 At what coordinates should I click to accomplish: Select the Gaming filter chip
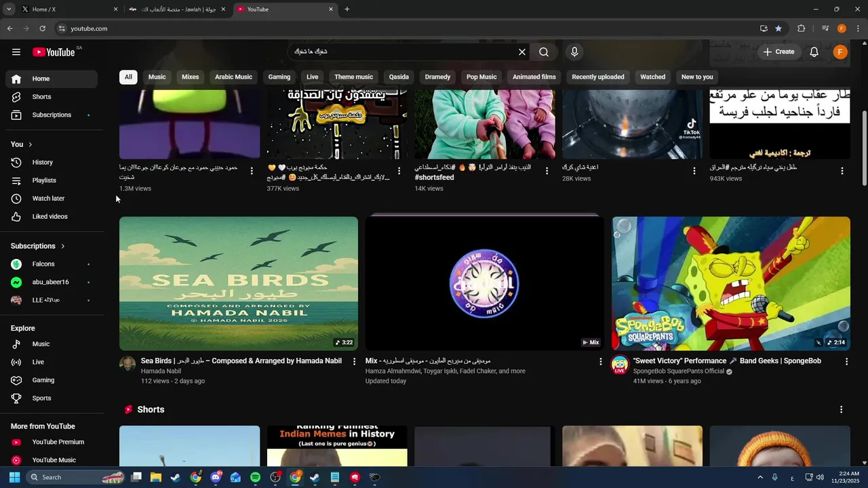pyautogui.click(x=279, y=77)
